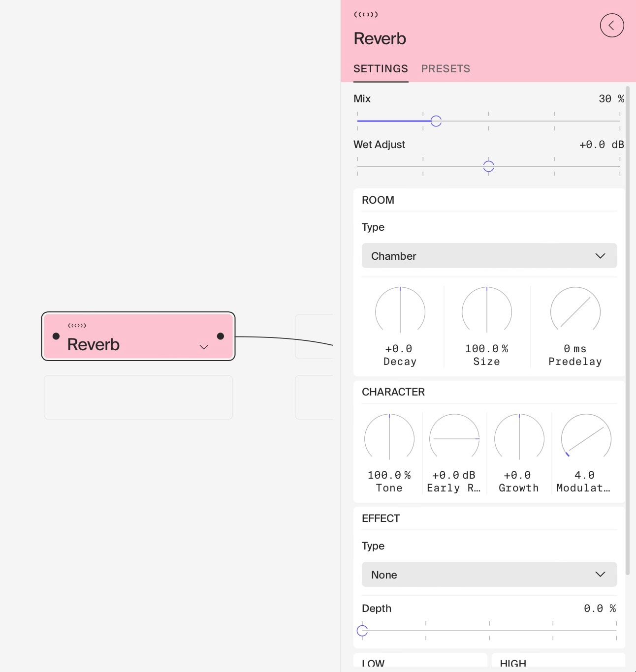
Task: Click the reverb waves icon above the panel title
Action: pyautogui.click(x=365, y=14)
